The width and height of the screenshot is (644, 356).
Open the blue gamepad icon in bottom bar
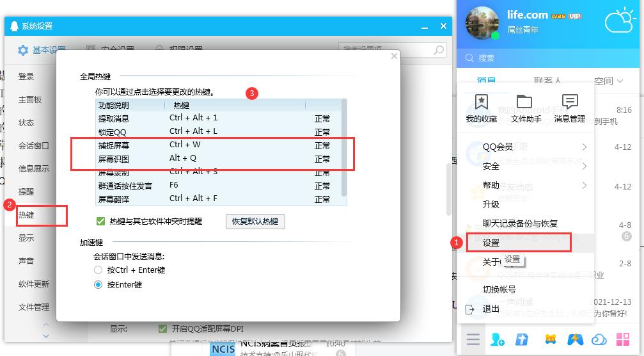click(x=575, y=339)
